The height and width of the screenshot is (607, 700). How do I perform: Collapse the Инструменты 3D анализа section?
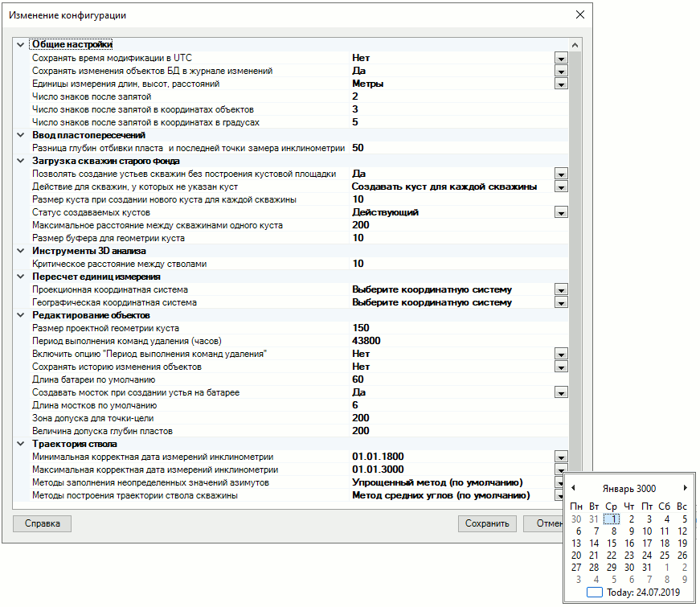[21, 251]
